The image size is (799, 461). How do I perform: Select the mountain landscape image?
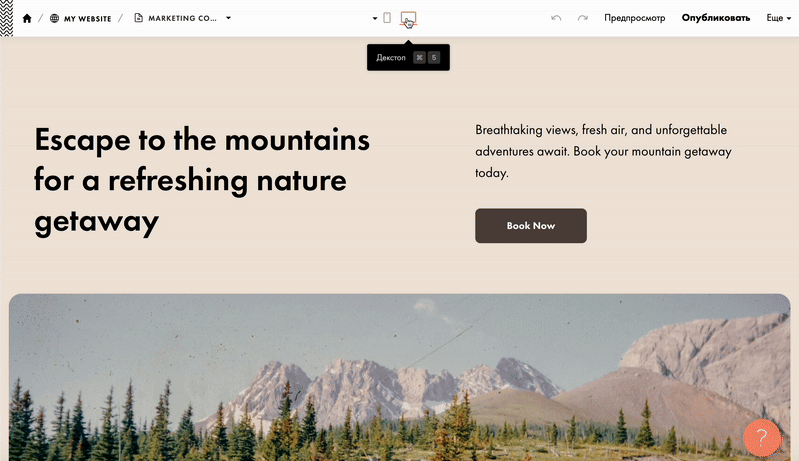click(x=400, y=377)
